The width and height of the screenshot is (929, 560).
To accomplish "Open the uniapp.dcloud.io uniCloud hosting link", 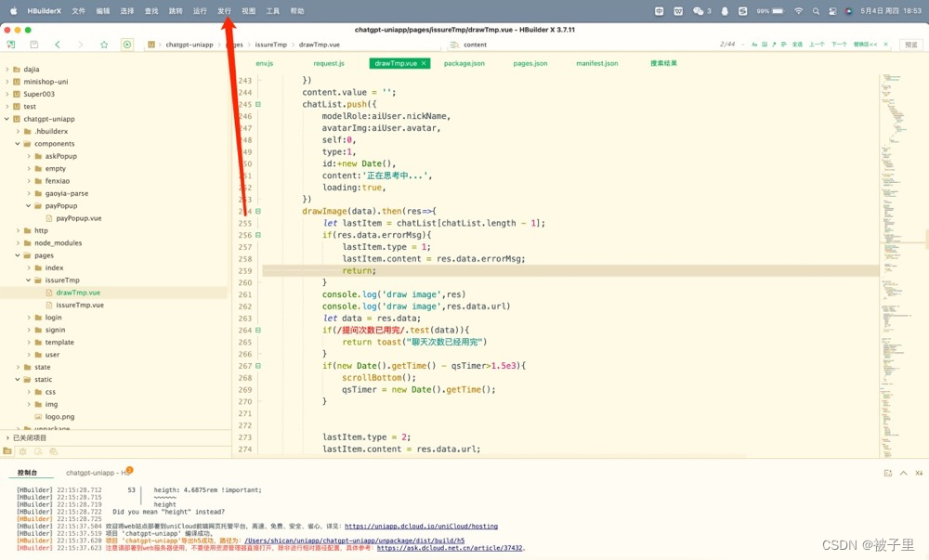I will 421,527.
